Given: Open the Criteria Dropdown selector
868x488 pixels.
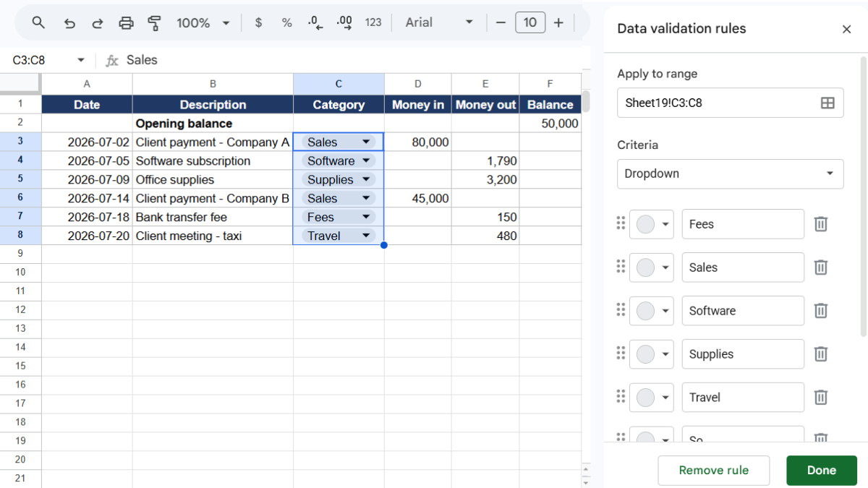Looking at the screenshot, I should pos(731,174).
